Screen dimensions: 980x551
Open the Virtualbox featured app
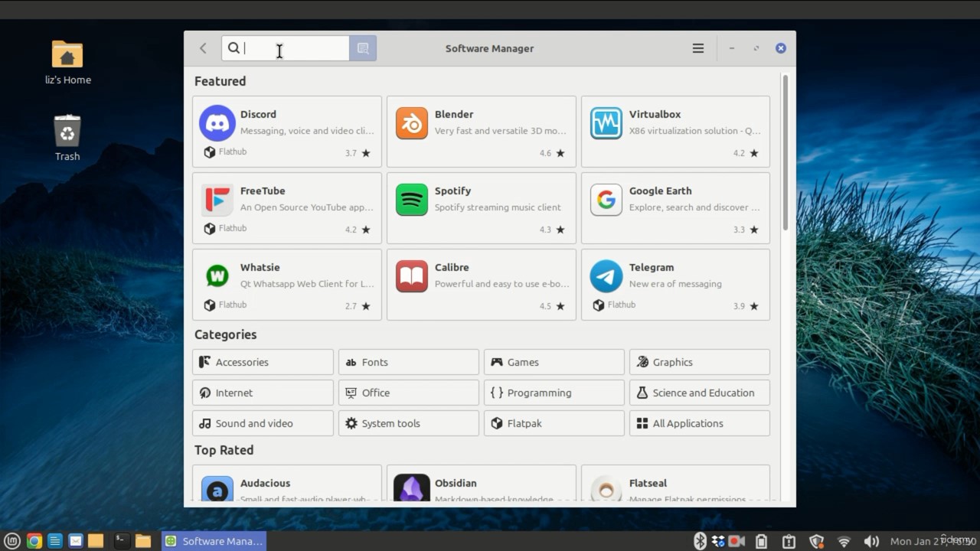coord(675,132)
